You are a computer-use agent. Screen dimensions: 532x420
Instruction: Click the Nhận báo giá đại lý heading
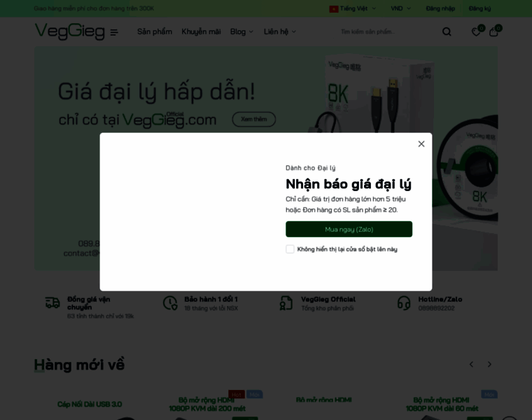(349, 184)
